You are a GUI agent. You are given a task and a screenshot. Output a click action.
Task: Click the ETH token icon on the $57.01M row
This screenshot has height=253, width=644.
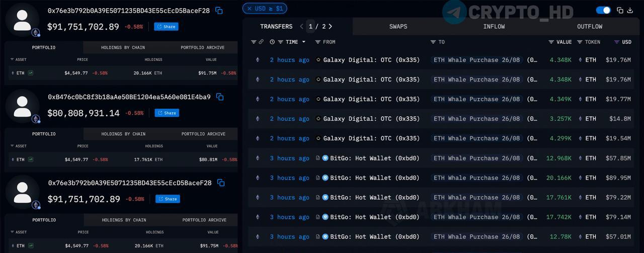point(580,236)
